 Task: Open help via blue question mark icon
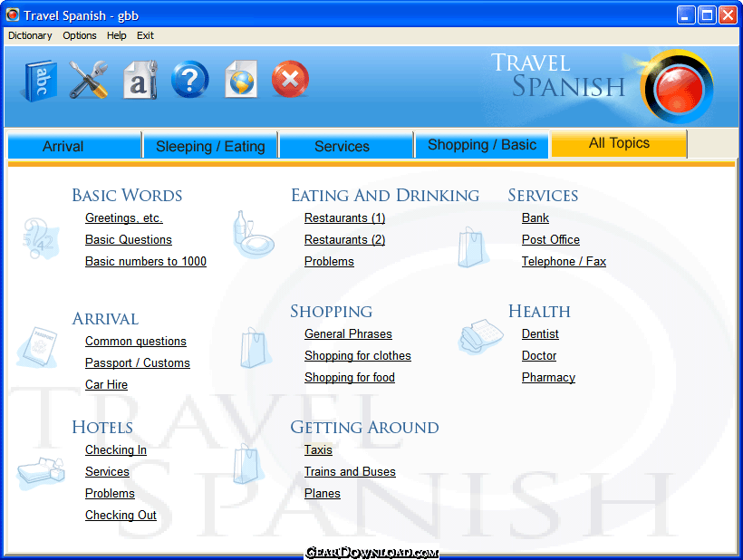[190, 79]
